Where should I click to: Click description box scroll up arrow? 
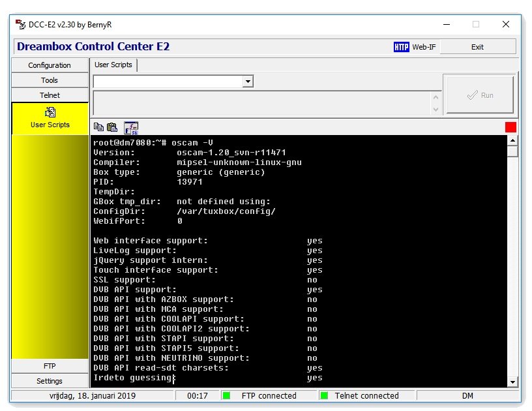pos(436,97)
